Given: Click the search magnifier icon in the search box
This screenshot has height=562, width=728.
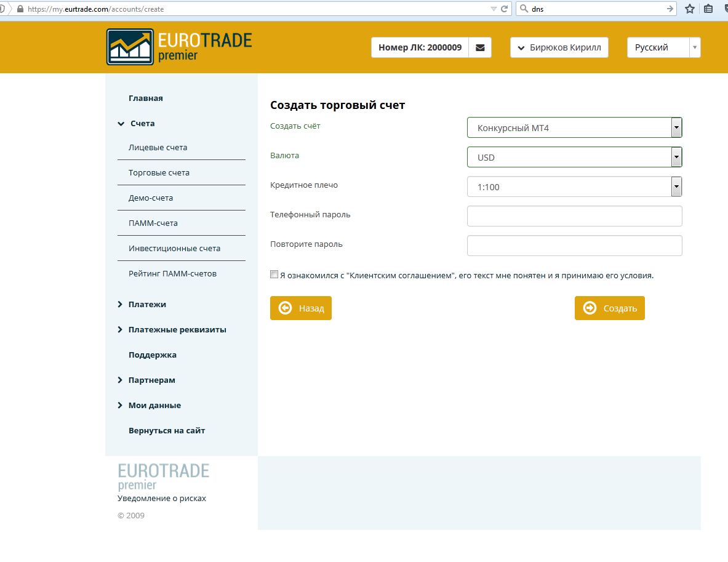Looking at the screenshot, I should (524, 9).
